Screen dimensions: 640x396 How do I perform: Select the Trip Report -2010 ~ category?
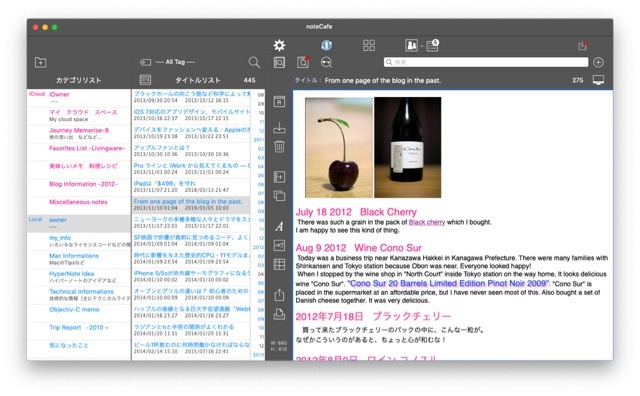(79, 331)
